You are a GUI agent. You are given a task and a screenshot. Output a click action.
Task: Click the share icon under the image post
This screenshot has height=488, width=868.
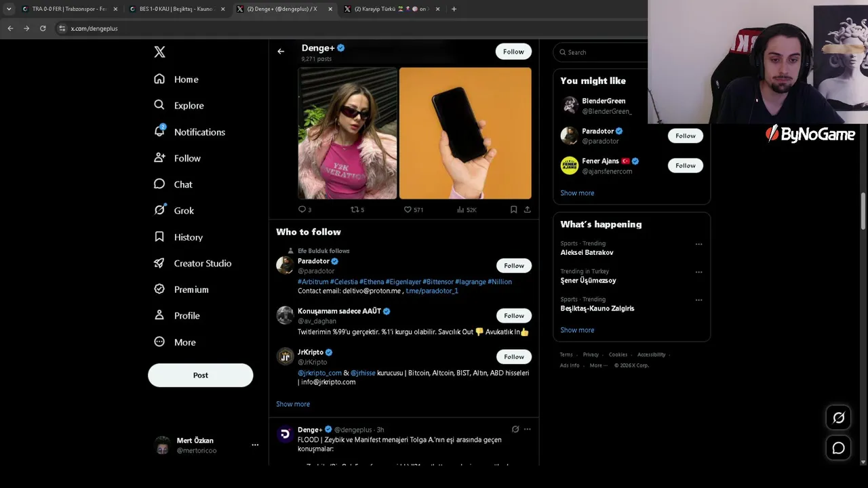click(x=527, y=209)
